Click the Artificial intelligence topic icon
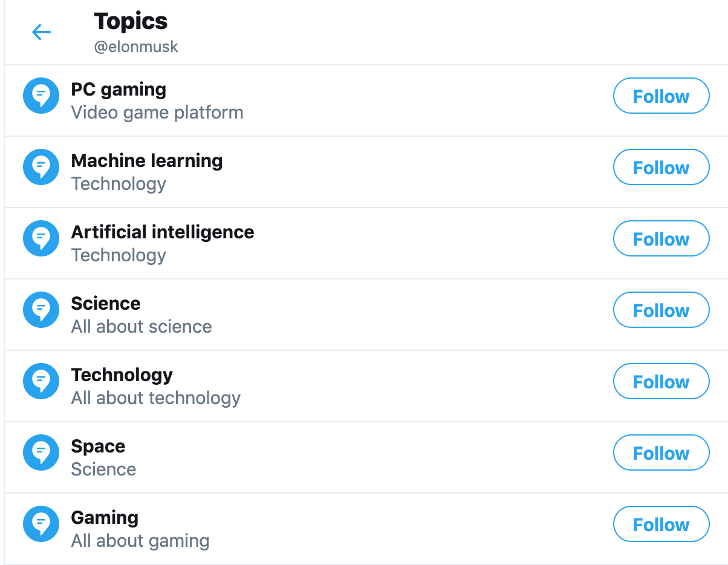Viewport: 728px width, 565px height. click(x=41, y=238)
